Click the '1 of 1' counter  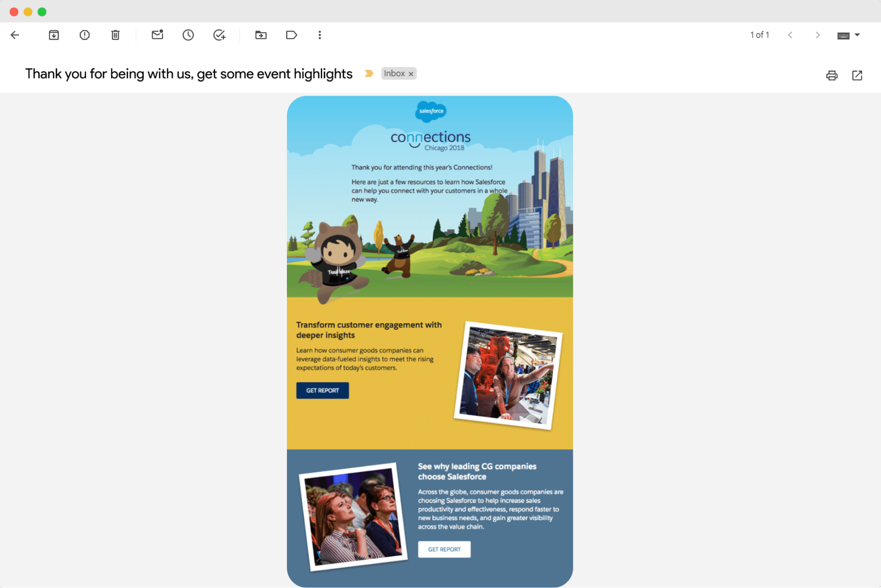pos(760,35)
